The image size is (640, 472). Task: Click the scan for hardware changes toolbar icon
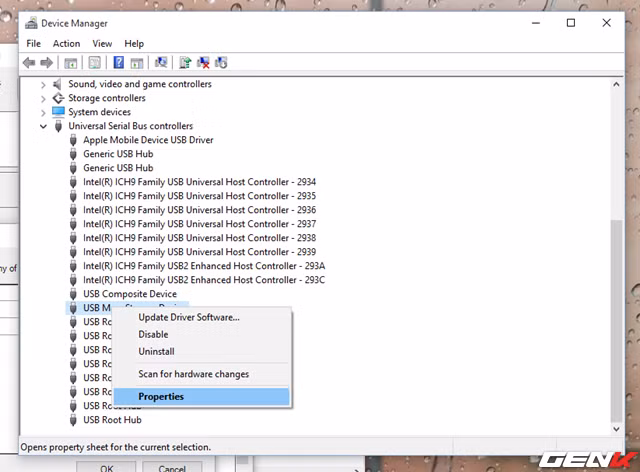pyautogui.click(x=161, y=63)
